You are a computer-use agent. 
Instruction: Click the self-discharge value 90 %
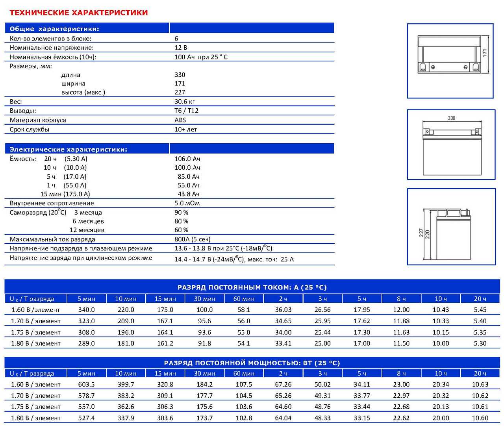coord(182,213)
